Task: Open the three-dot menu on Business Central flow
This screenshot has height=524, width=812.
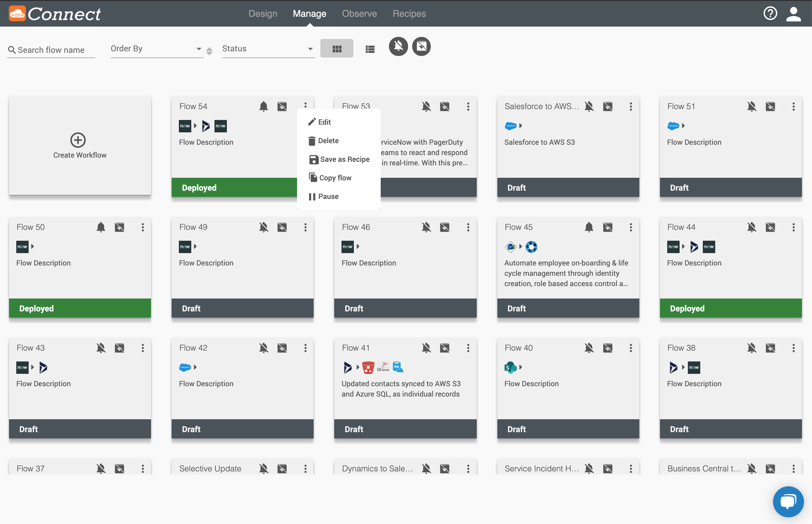Action: (x=793, y=469)
